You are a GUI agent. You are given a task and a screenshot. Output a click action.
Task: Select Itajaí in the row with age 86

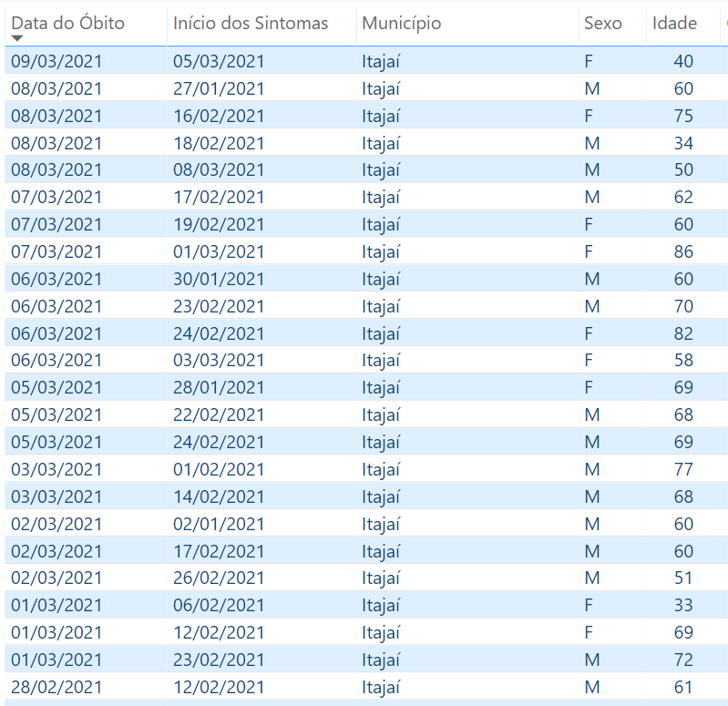[x=381, y=252]
